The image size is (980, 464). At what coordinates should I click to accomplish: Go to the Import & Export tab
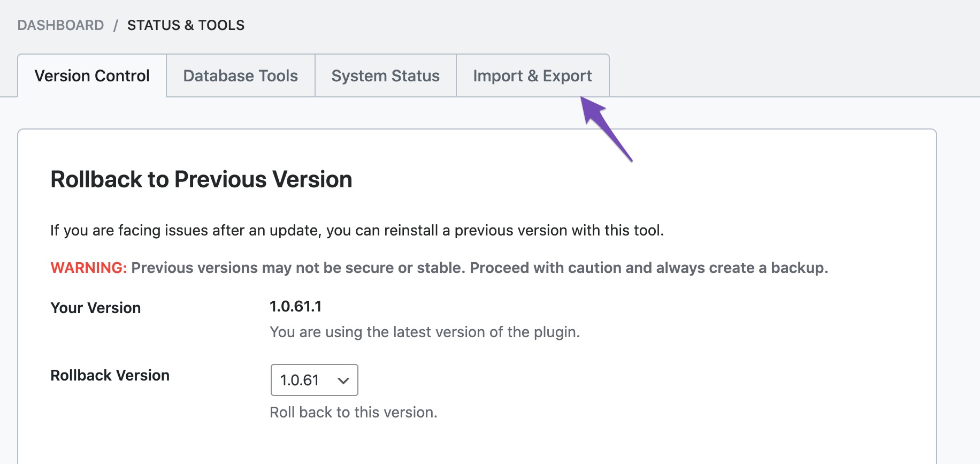tap(533, 75)
